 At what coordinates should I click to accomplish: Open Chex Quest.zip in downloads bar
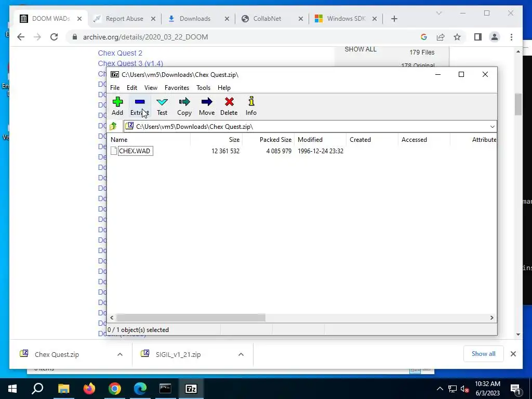coord(57,354)
